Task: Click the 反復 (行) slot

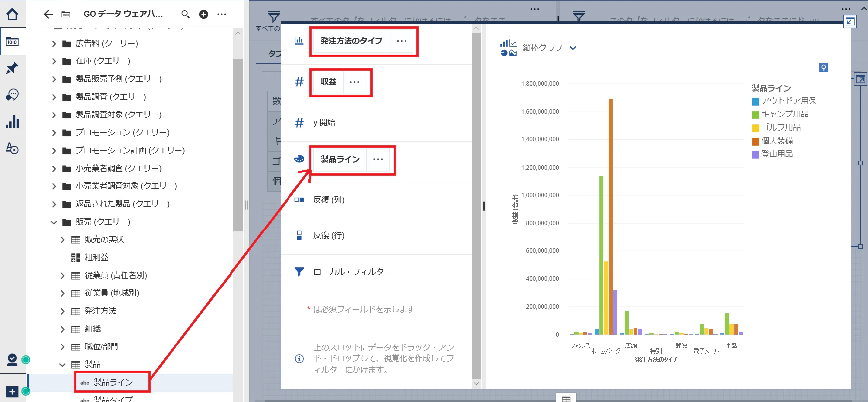Action: pyautogui.click(x=376, y=235)
